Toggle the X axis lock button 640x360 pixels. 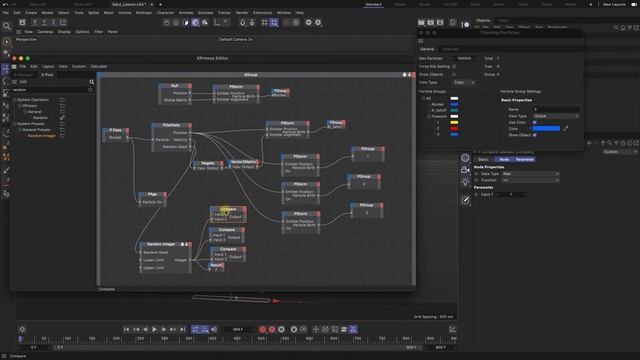click(35, 22)
